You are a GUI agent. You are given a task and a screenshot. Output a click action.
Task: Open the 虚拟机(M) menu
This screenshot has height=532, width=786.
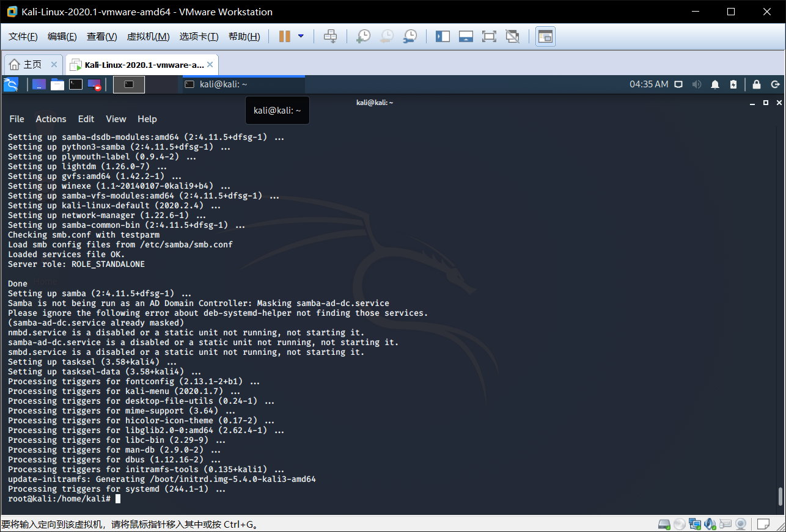pos(148,37)
